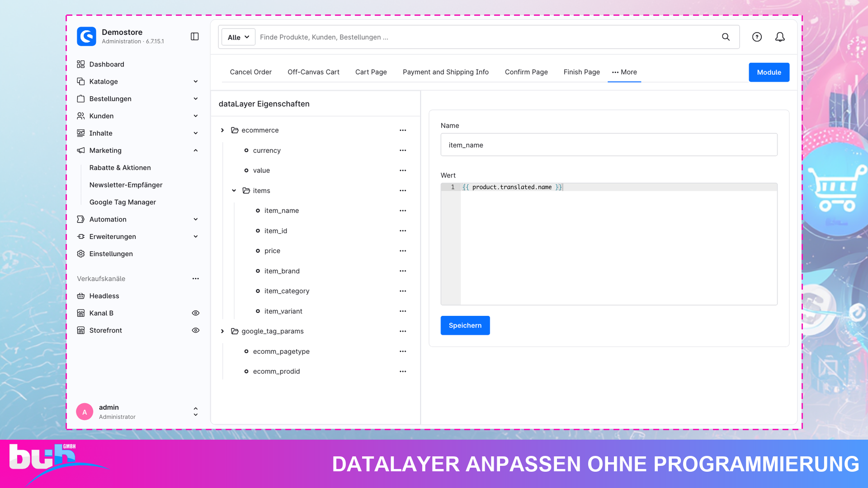This screenshot has width=868, height=488.
Task: Open the Verkaufskanäle ellipsis menu
Action: [x=196, y=279]
